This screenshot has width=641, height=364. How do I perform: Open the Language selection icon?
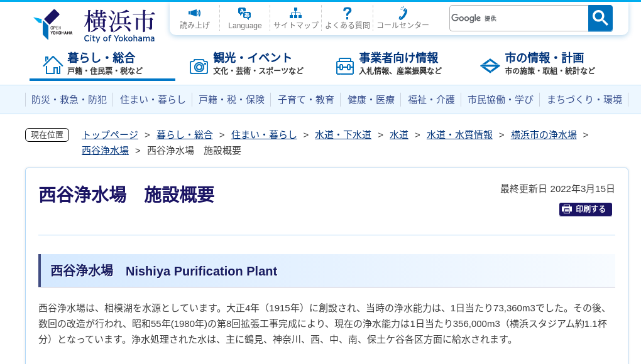pos(244,14)
